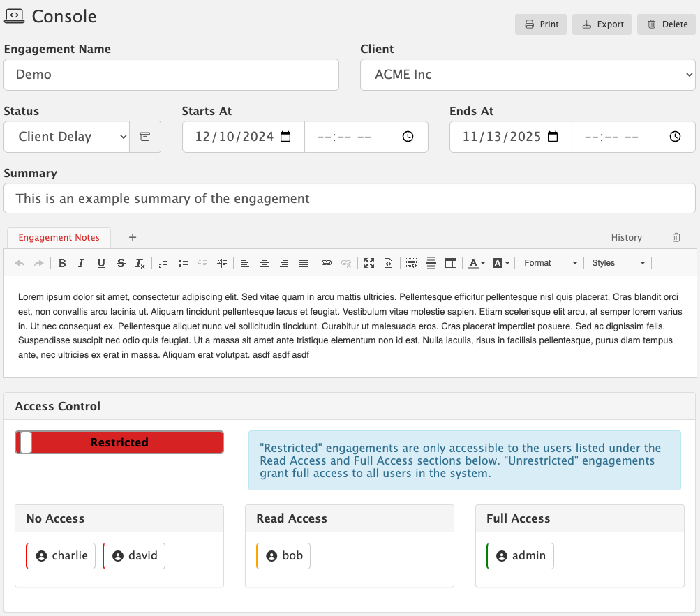Screen dimensions: 700x616
Task: Insert a numbered list
Action: pos(163,263)
